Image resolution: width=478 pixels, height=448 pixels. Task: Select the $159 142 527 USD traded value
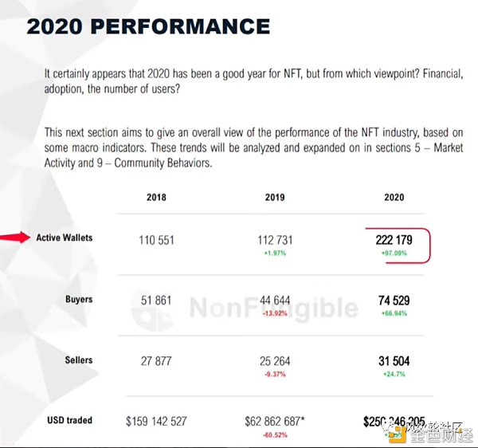pyautogui.click(x=157, y=421)
